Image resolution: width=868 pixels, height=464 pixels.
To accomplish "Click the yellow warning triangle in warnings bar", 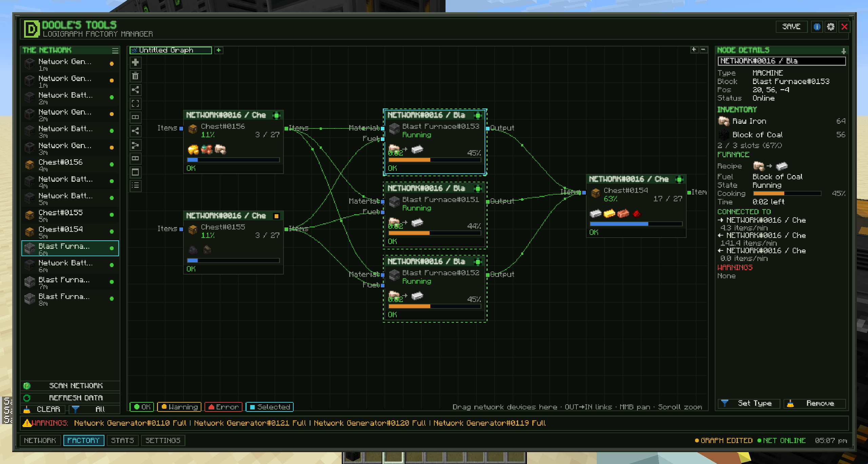I will pyautogui.click(x=27, y=423).
